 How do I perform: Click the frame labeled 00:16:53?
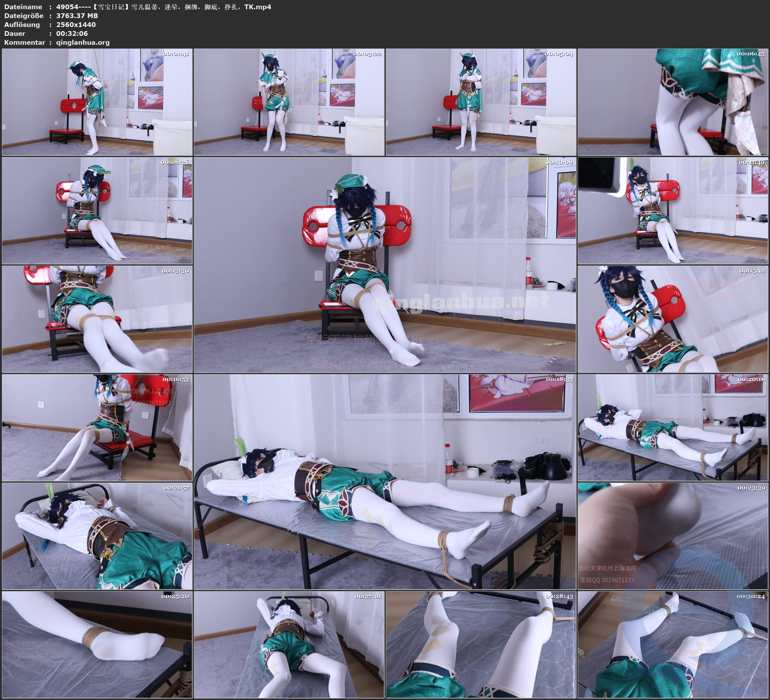97,427
